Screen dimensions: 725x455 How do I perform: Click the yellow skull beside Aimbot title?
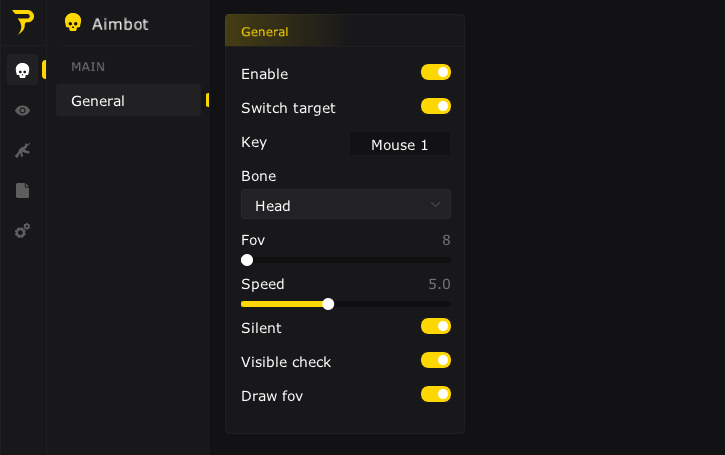click(72, 23)
